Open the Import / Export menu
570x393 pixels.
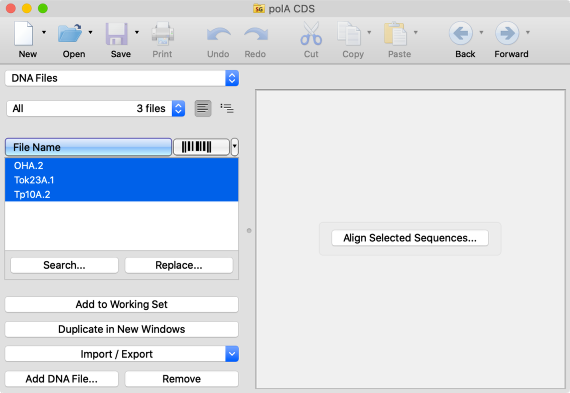[x=122, y=354]
